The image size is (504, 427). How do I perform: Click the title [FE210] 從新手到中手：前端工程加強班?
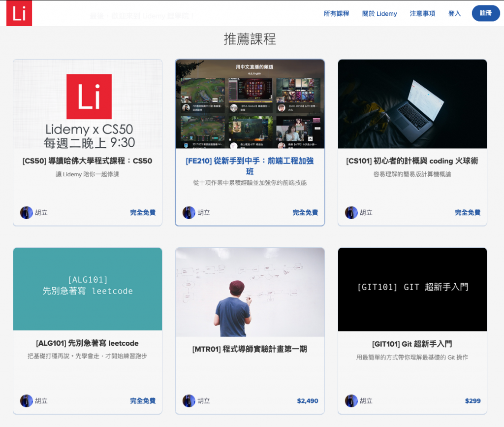(250, 166)
